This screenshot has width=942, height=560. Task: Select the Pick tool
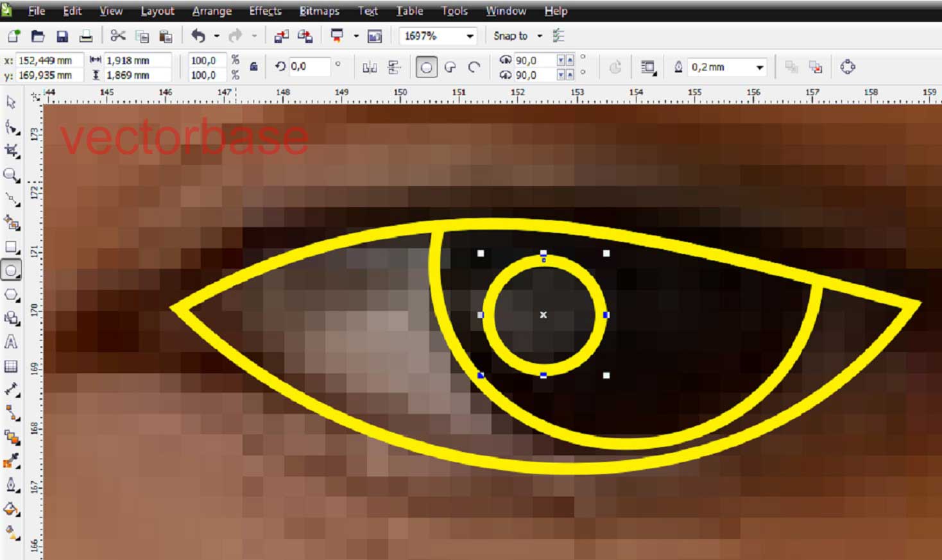(x=10, y=103)
